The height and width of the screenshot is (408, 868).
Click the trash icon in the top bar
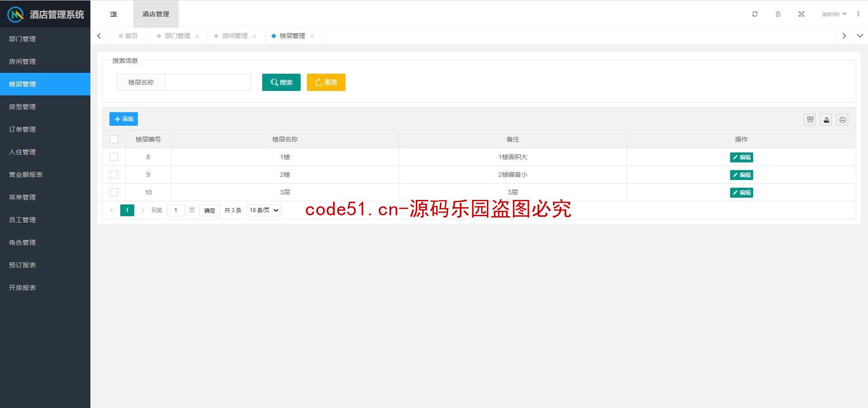pyautogui.click(x=778, y=14)
